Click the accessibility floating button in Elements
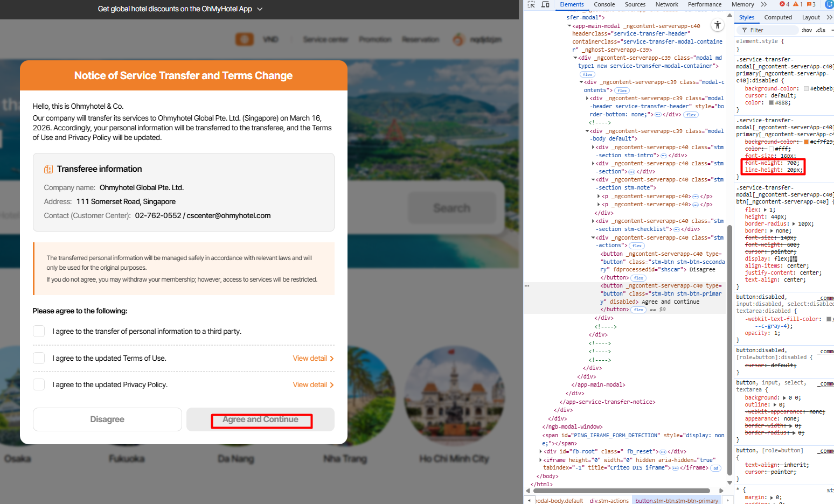 click(718, 25)
